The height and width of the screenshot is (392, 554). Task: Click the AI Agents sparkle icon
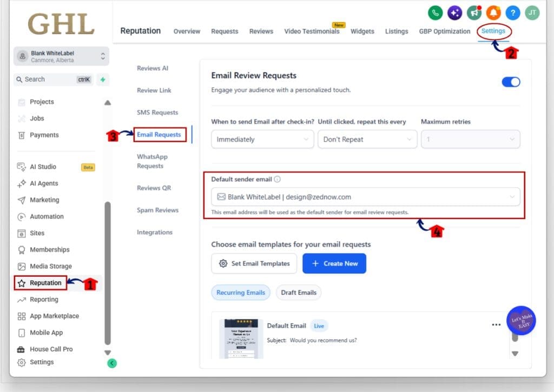[22, 183]
